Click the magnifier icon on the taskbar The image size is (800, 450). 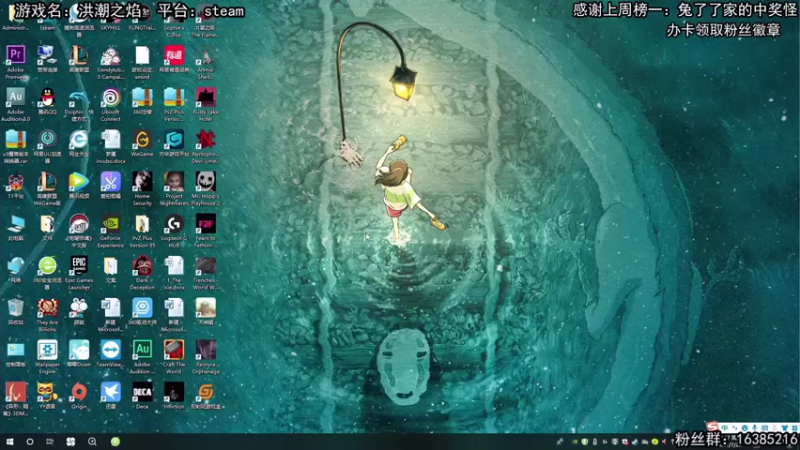coord(92,442)
